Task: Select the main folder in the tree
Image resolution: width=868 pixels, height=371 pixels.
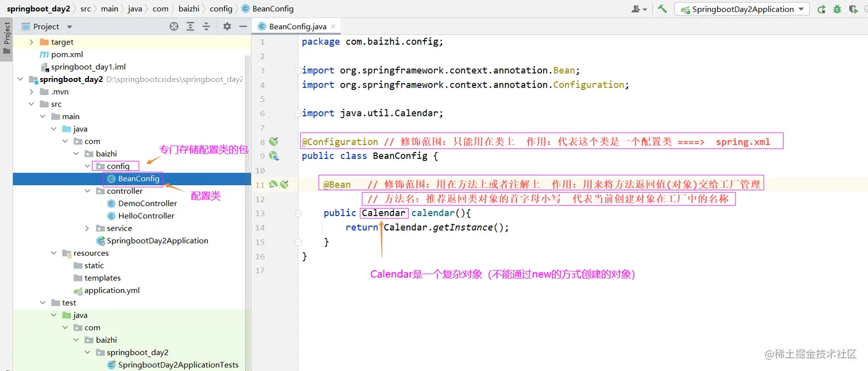Action: point(71,116)
